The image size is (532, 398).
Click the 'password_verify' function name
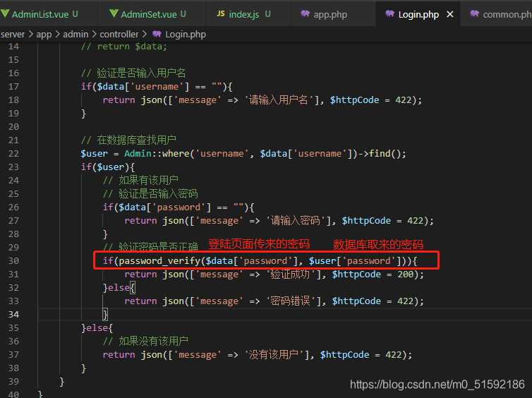(x=159, y=260)
